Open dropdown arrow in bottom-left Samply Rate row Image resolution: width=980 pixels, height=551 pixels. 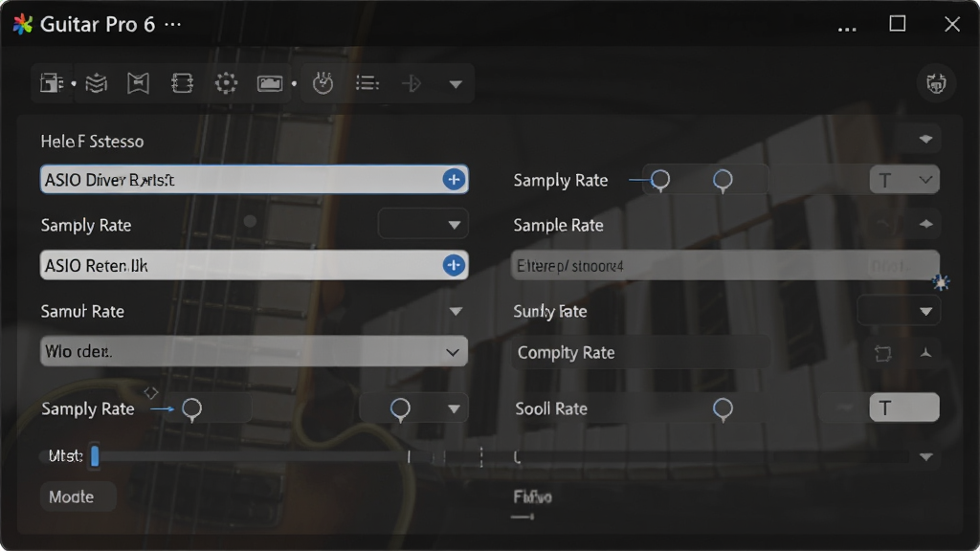(x=455, y=409)
